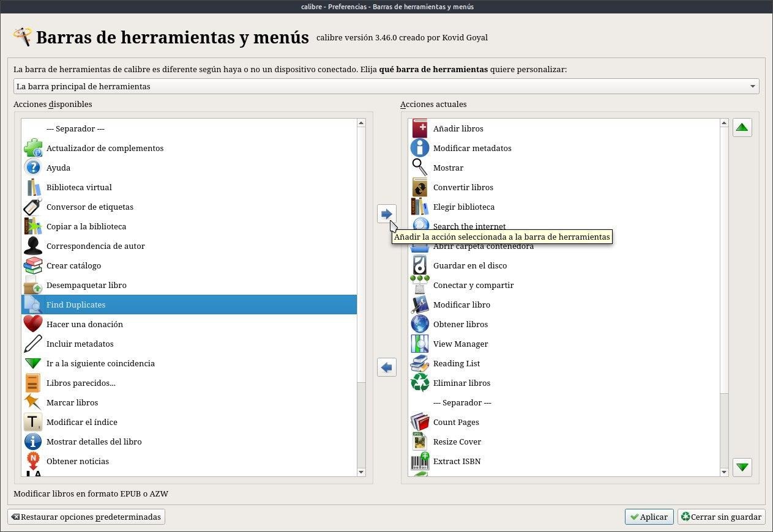Click the Obtener noticias icon
Viewport: 773px width, 532px height.
coord(33,461)
